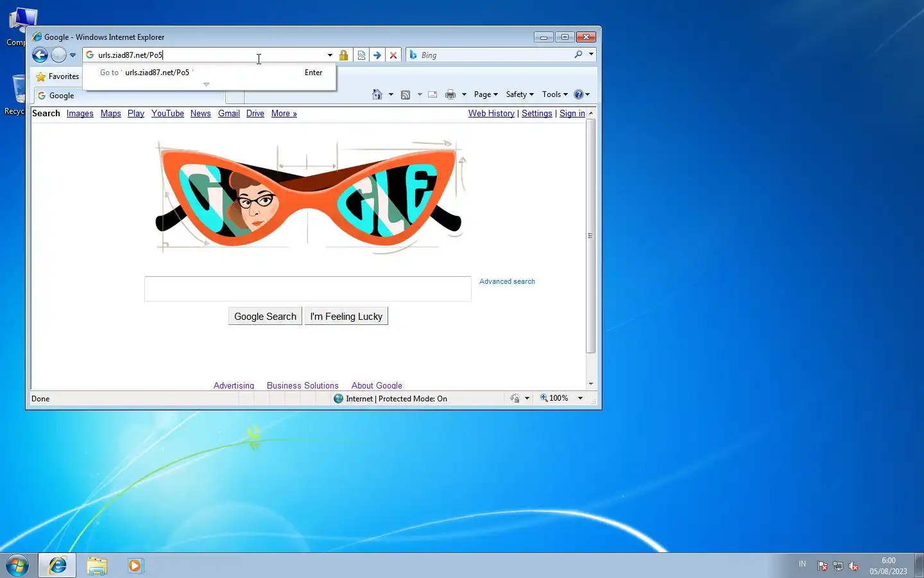Open the zoom level dropdown arrow

[580, 399]
